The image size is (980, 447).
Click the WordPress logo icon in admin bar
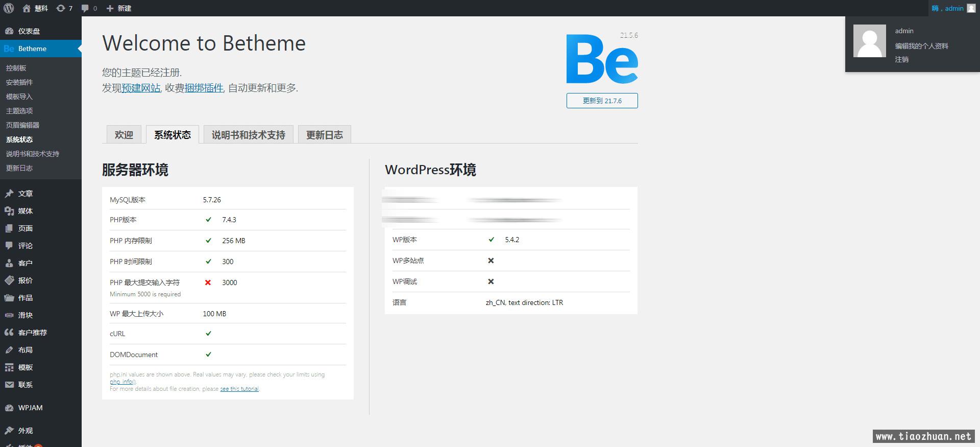coord(9,8)
